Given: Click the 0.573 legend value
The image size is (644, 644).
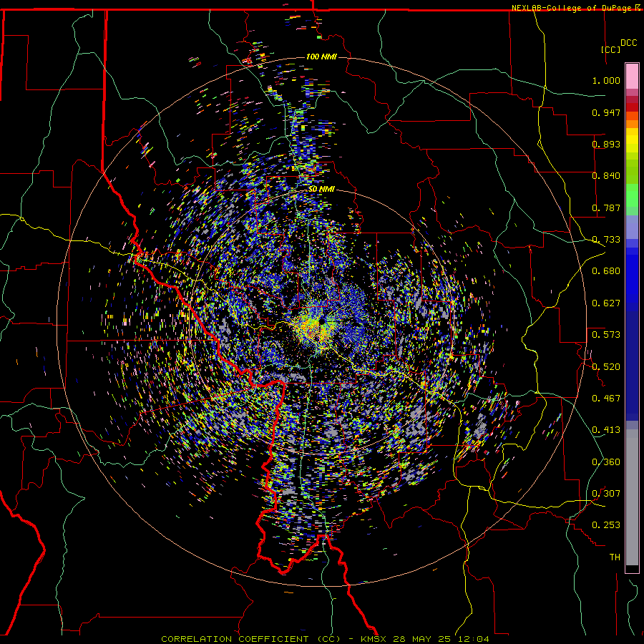Looking at the screenshot, I should [x=606, y=335].
